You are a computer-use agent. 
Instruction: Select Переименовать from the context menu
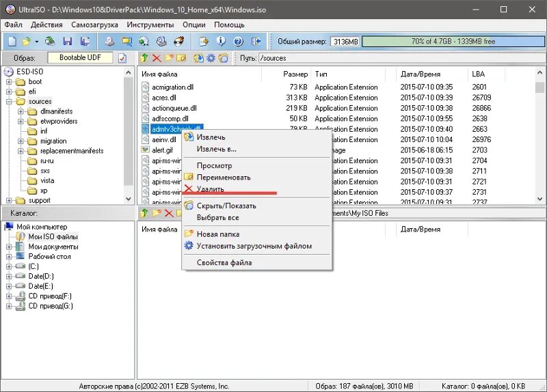(x=257, y=178)
